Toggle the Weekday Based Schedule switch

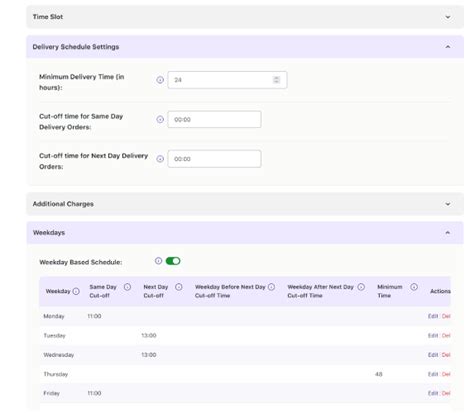coord(173,261)
